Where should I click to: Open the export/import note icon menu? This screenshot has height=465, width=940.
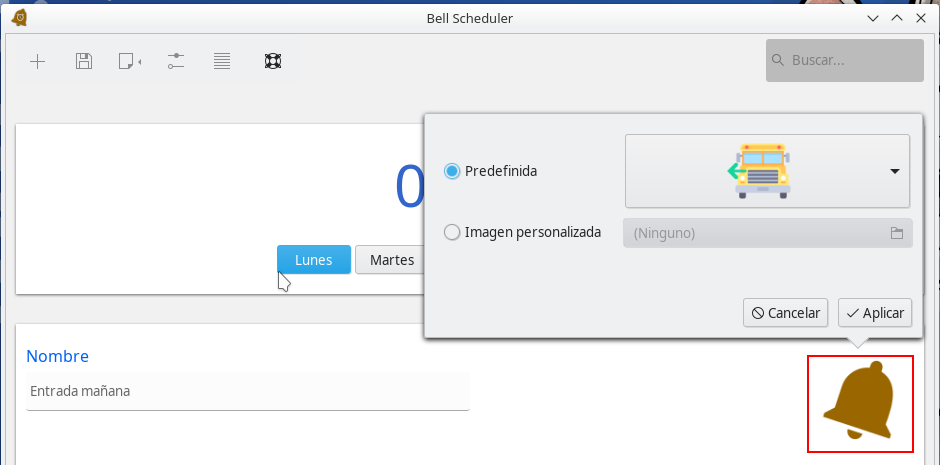(x=129, y=62)
